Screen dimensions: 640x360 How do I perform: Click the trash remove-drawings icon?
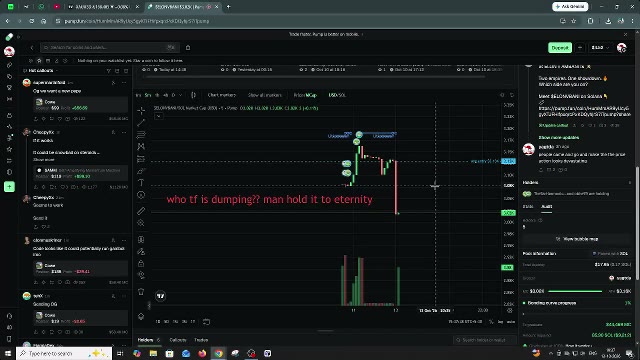coord(141,291)
